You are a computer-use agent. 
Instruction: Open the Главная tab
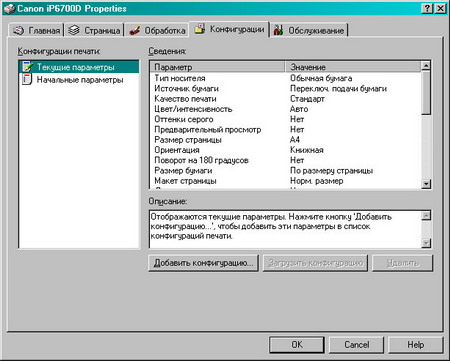[x=36, y=30]
